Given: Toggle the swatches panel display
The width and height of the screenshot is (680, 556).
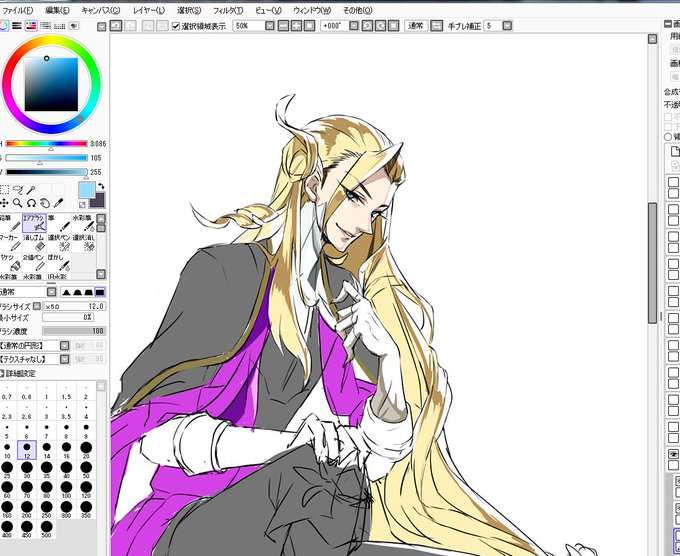Looking at the screenshot, I should point(59,26).
